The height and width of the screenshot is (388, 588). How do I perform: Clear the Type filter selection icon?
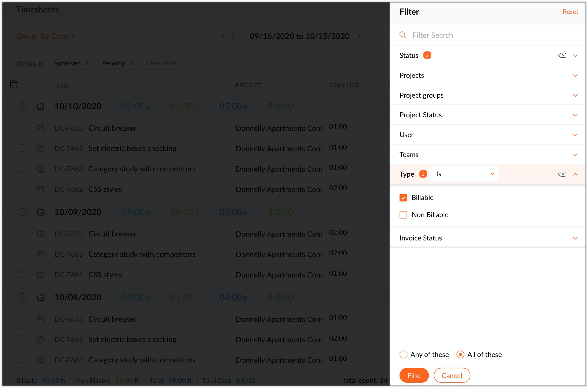(x=562, y=174)
